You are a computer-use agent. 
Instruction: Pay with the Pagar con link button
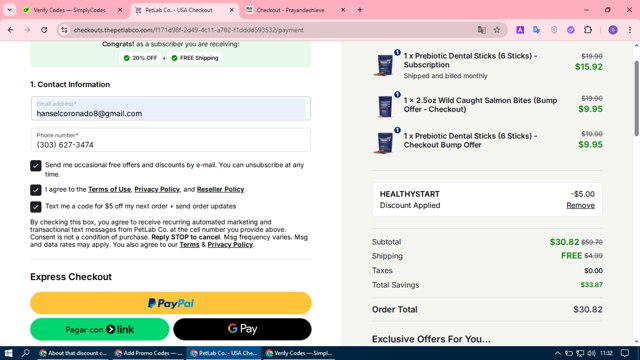pyautogui.click(x=100, y=329)
